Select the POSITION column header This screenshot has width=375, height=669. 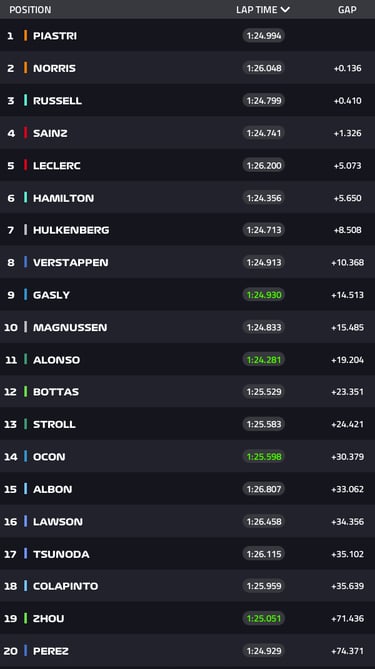tap(30, 10)
